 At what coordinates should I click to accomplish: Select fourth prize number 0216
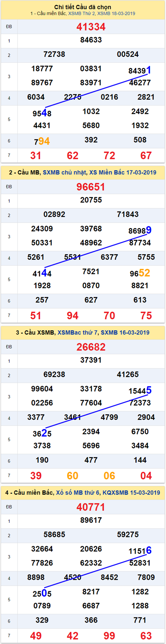[109, 97]
